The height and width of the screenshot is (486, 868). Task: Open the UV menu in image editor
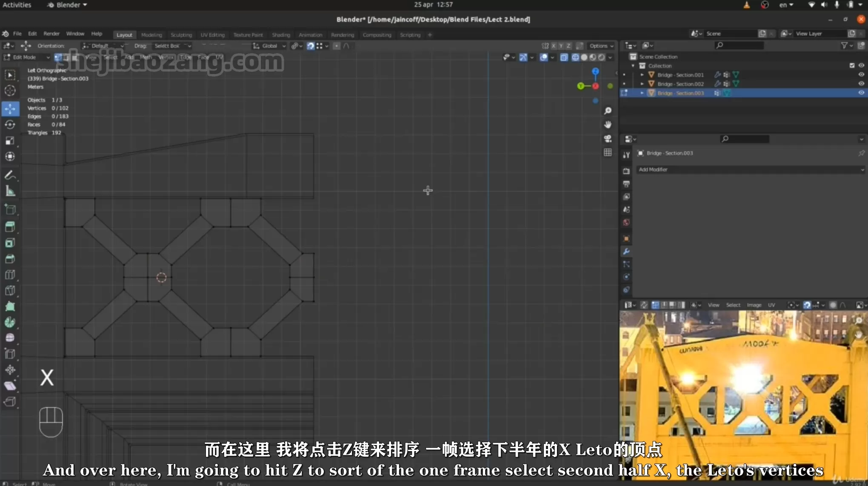pos(771,305)
